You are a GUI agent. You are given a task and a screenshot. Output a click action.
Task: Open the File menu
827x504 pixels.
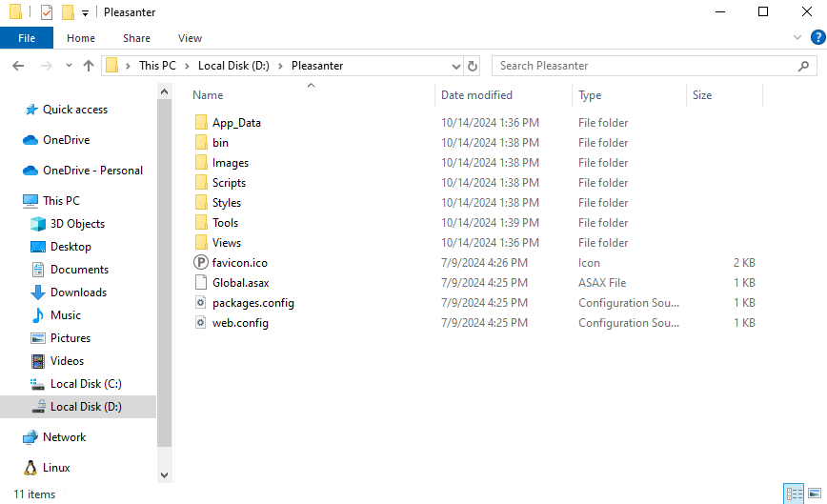27,38
